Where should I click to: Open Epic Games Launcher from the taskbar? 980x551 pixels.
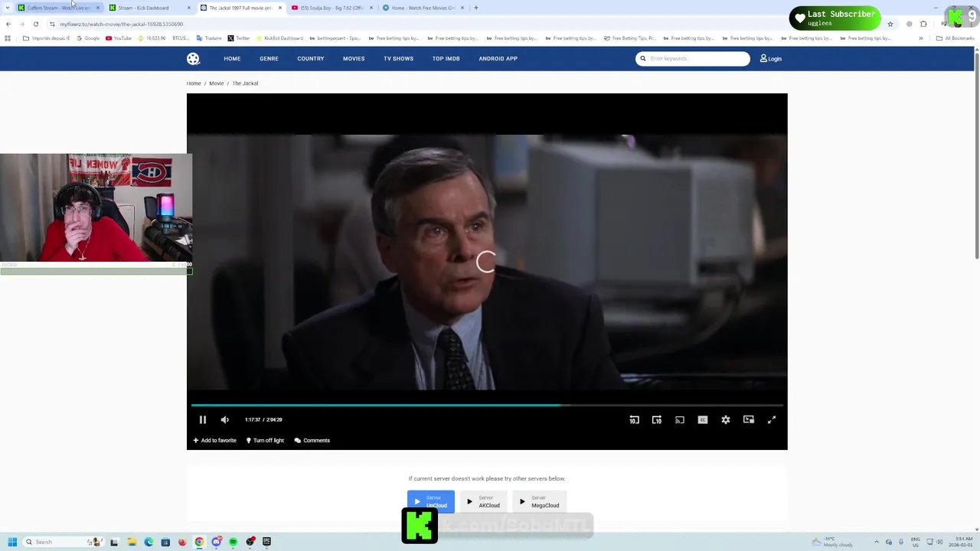[x=266, y=542]
